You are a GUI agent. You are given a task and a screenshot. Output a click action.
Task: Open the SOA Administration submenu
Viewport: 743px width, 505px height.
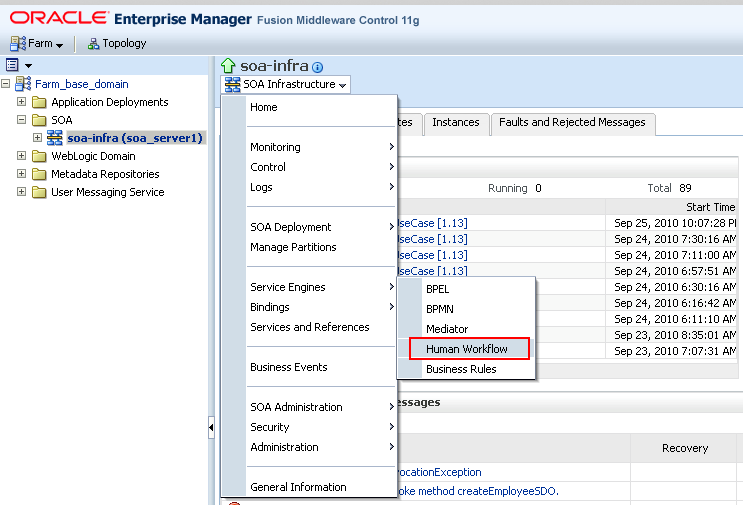click(321, 407)
